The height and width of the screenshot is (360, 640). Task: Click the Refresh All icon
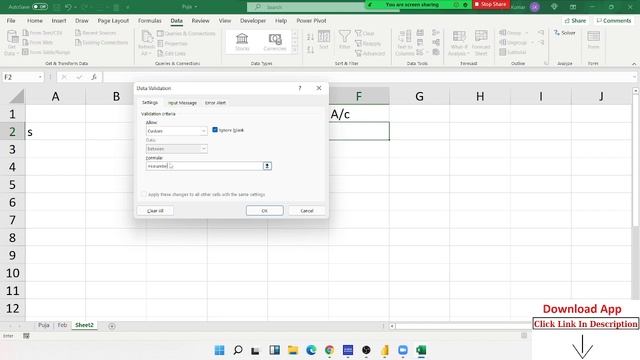(147, 38)
